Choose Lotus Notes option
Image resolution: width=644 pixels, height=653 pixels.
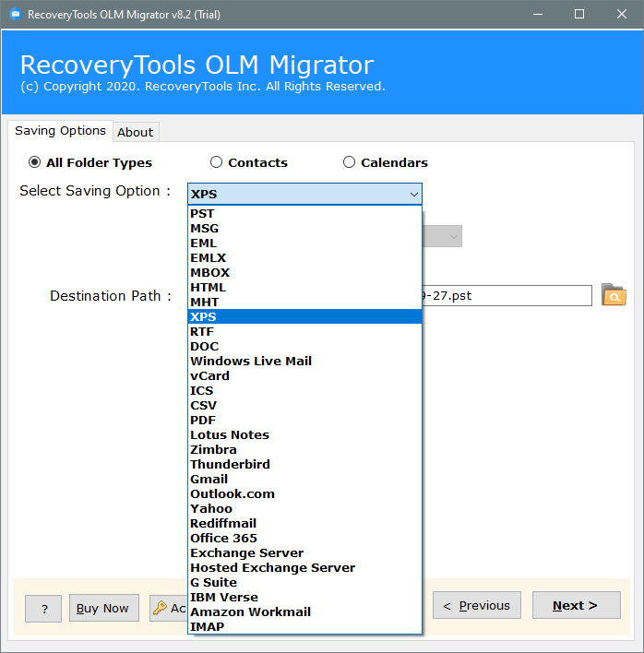click(304, 435)
